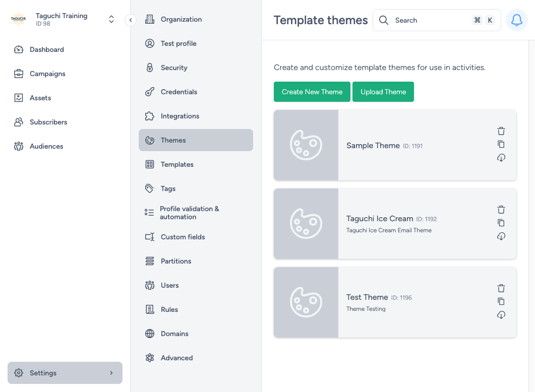Click the Organization building icon
This screenshot has height=392, width=535.
click(150, 20)
